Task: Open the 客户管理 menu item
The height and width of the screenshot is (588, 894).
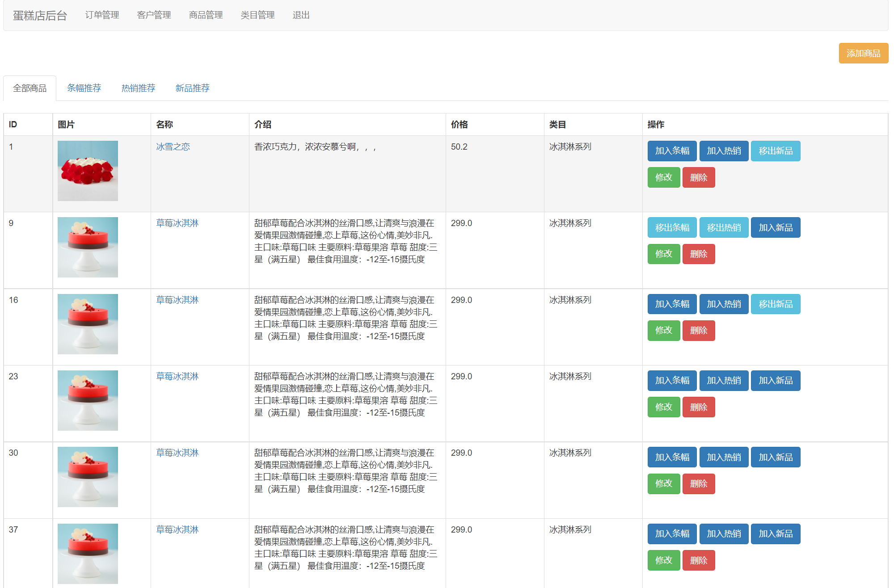Action: tap(154, 15)
